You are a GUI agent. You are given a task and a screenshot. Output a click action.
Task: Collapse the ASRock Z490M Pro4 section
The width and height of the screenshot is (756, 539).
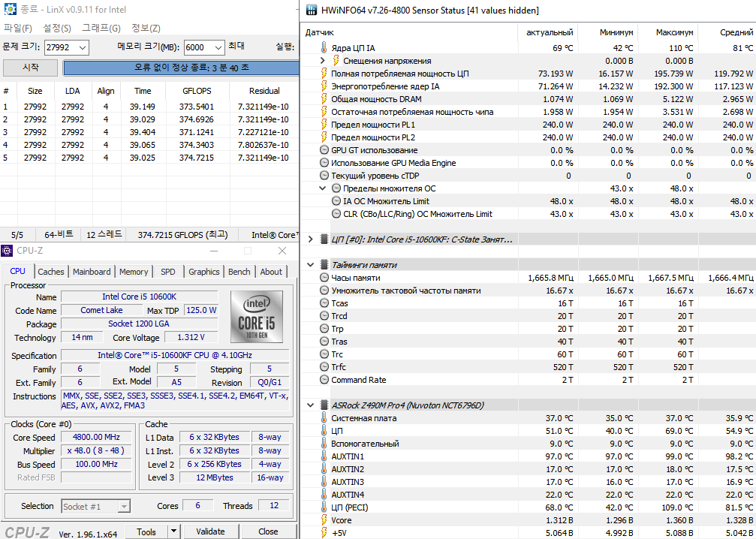(311, 405)
